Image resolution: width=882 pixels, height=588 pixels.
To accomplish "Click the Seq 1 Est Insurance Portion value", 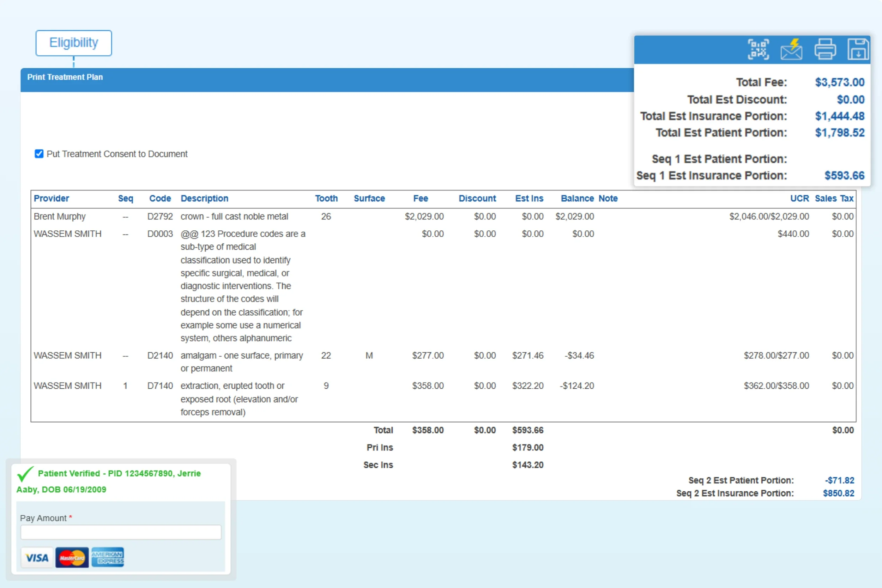I will (x=845, y=175).
